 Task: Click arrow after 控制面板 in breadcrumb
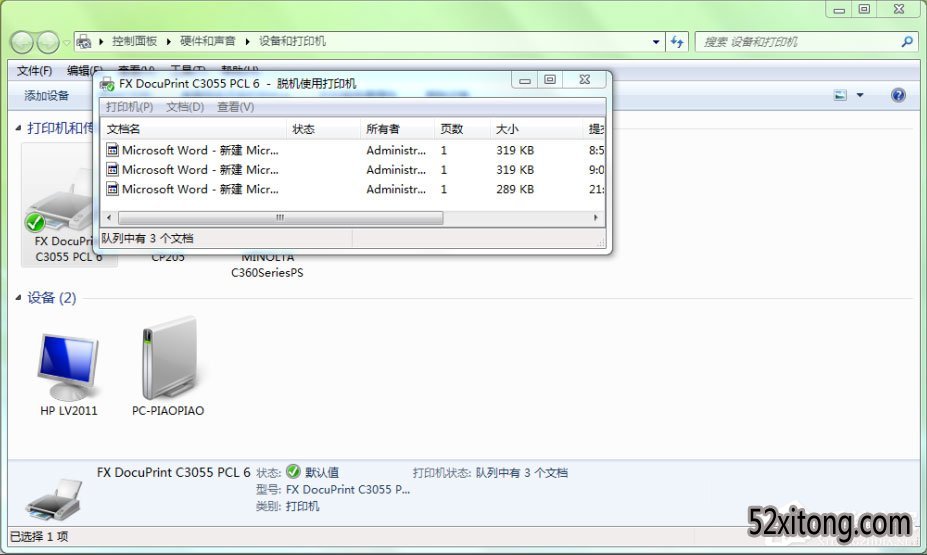[168, 41]
